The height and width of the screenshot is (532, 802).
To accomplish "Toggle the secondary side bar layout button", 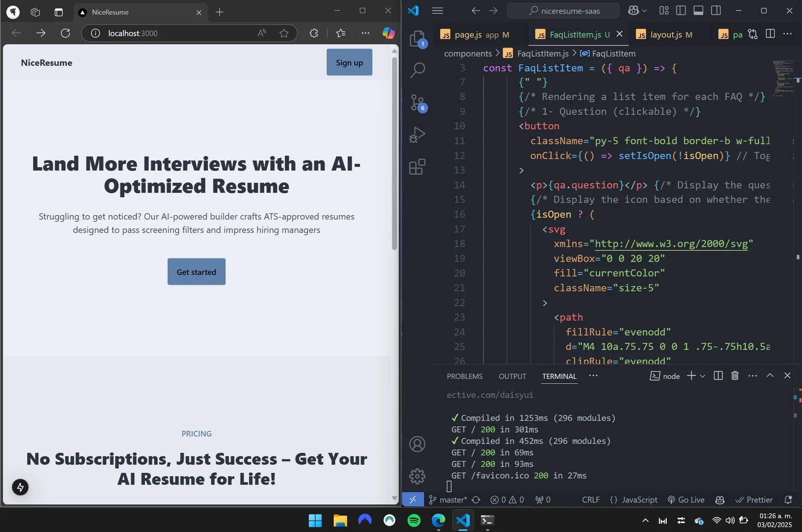I will pyautogui.click(x=716, y=11).
